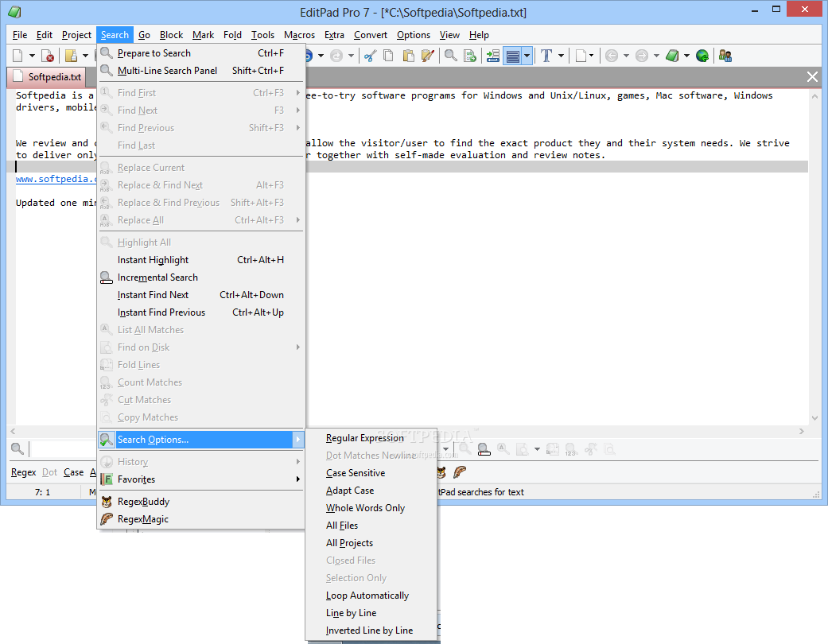
Task: Open dropdown next to forward navigation arrow
Action: [656, 56]
